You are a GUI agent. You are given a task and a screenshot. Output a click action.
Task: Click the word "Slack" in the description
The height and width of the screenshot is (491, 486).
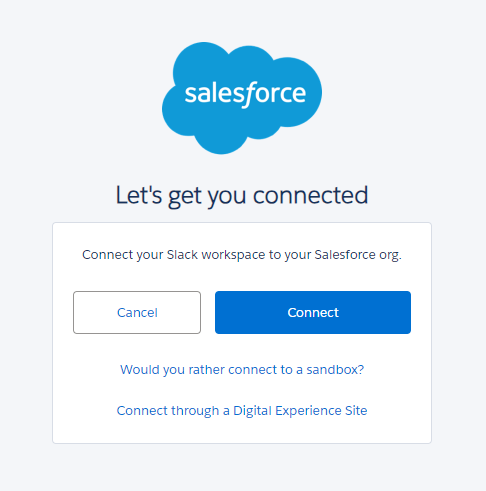click(182, 255)
